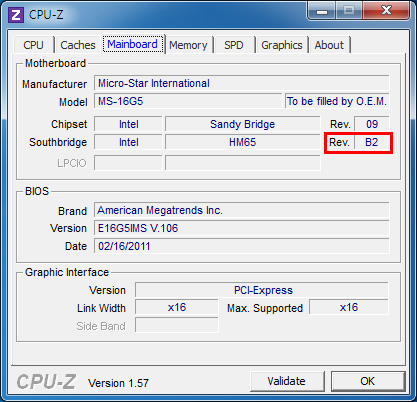The image size is (417, 402).
Task: Click the BIOS Date 02/16/2011 field
Action: tap(242, 246)
